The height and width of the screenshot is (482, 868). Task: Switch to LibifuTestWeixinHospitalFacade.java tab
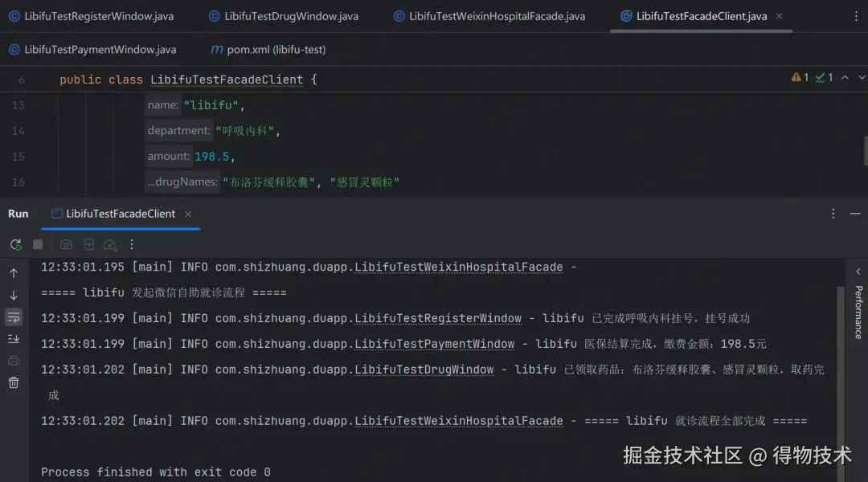click(x=489, y=16)
